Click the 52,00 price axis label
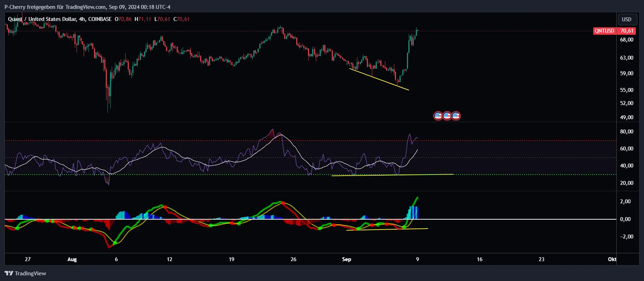Viewport: 644px width, 281px height. (627, 103)
